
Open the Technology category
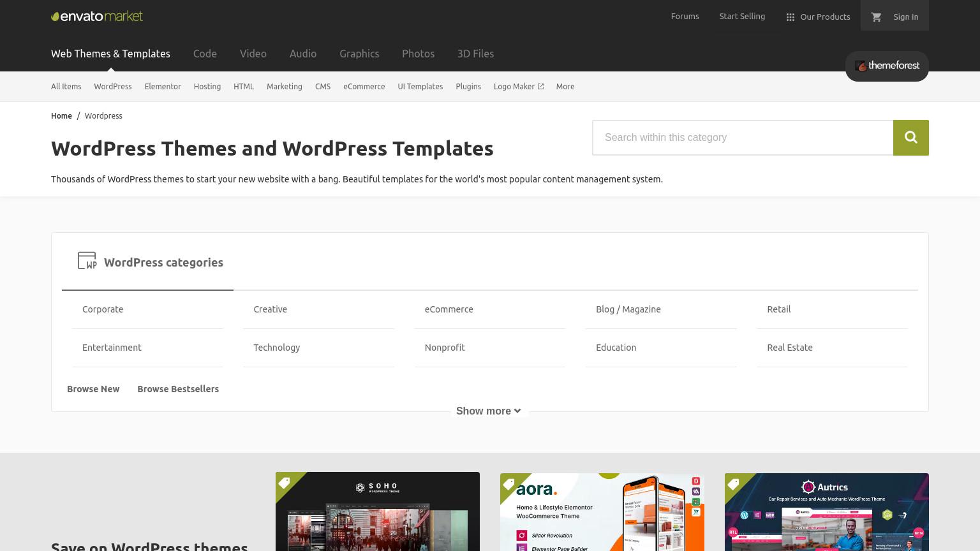[277, 348]
